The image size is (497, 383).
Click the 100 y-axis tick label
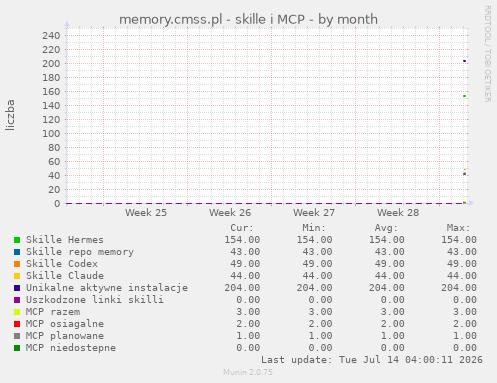click(51, 133)
